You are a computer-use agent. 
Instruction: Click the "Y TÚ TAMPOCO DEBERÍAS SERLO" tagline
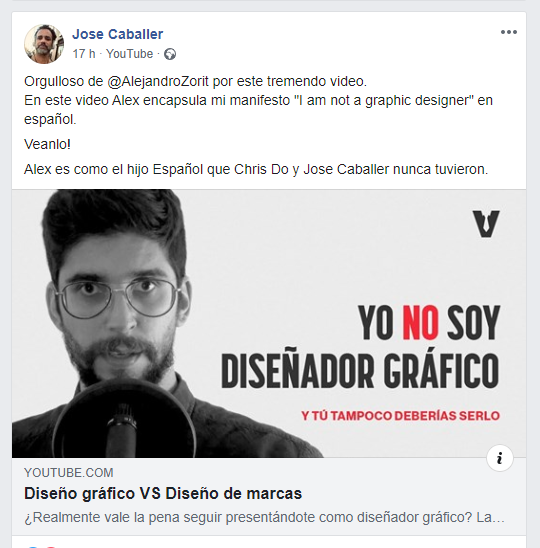(x=401, y=416)
